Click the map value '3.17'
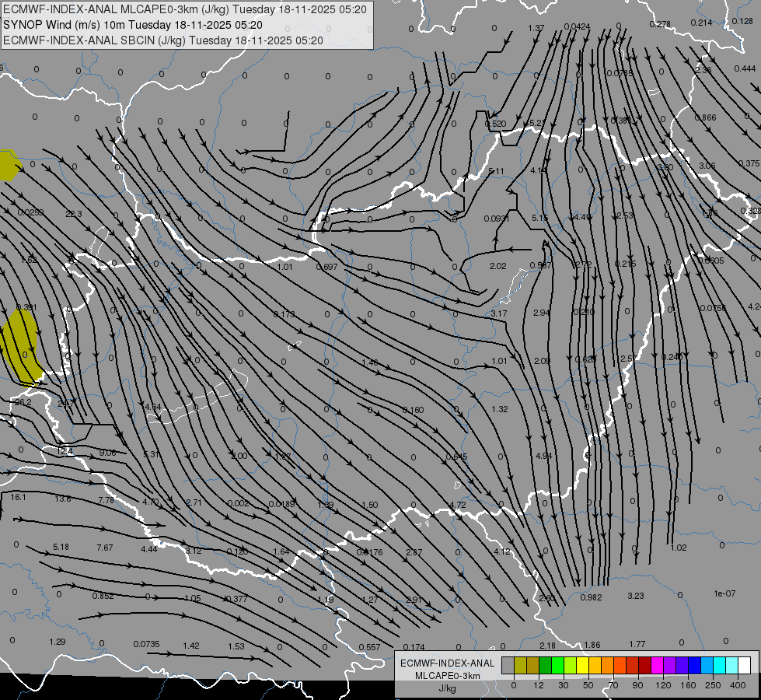 [x=499, y=313]
